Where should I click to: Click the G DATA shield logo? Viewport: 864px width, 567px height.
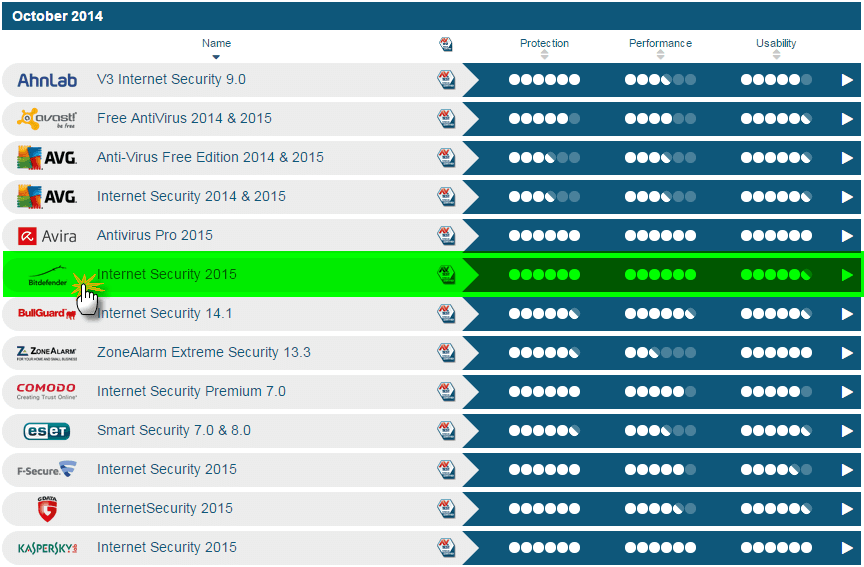(x=47, y=509)
